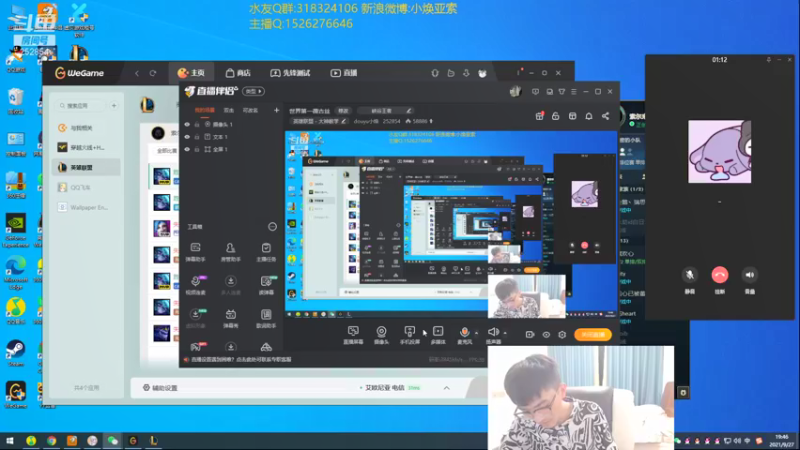The width and height of the screenshot is (800, 450).
Task: Click the customer service help notice link
Action: [x=241, y=360]
